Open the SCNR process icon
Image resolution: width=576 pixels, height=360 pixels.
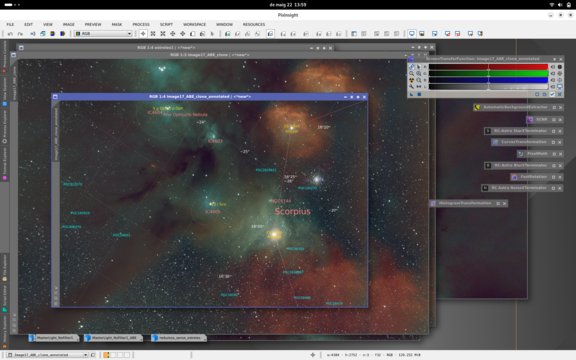(x=530, y=120)
